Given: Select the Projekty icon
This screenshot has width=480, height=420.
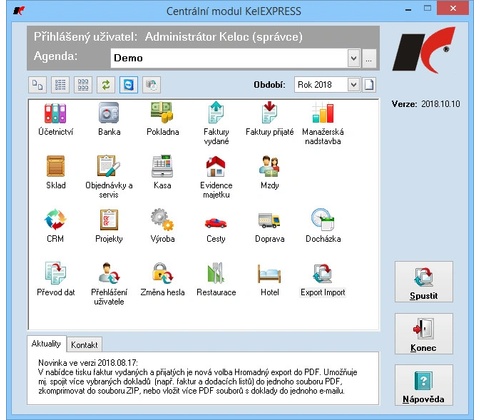Looking at the screenshot, I should pos(109,226).
